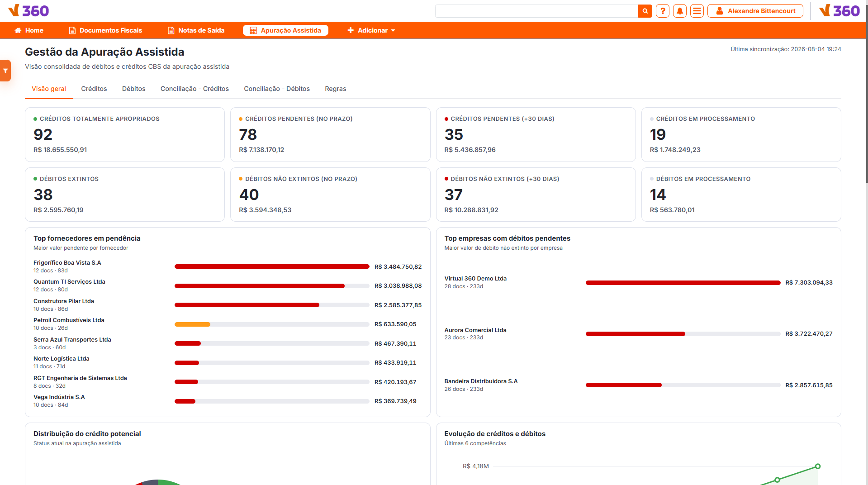Click Créditos Pendentes (+30 dias) card
Screen dimensions: 868x485
[536, 134]
